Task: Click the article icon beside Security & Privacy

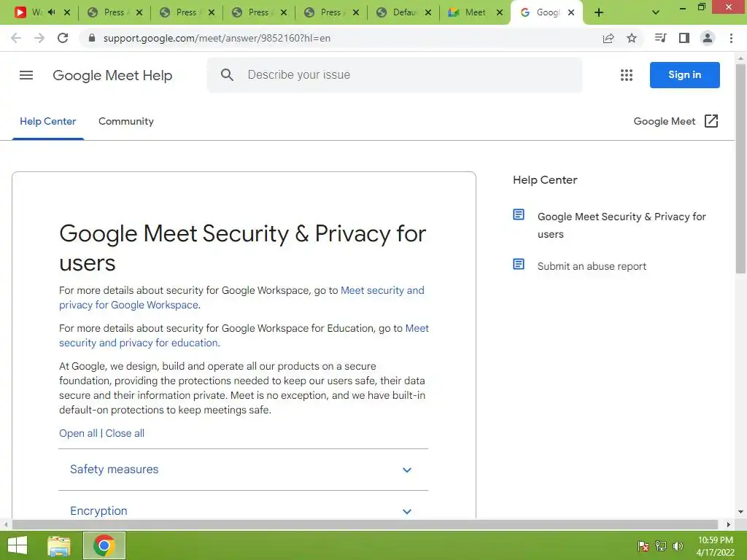Action: point(519,215)
